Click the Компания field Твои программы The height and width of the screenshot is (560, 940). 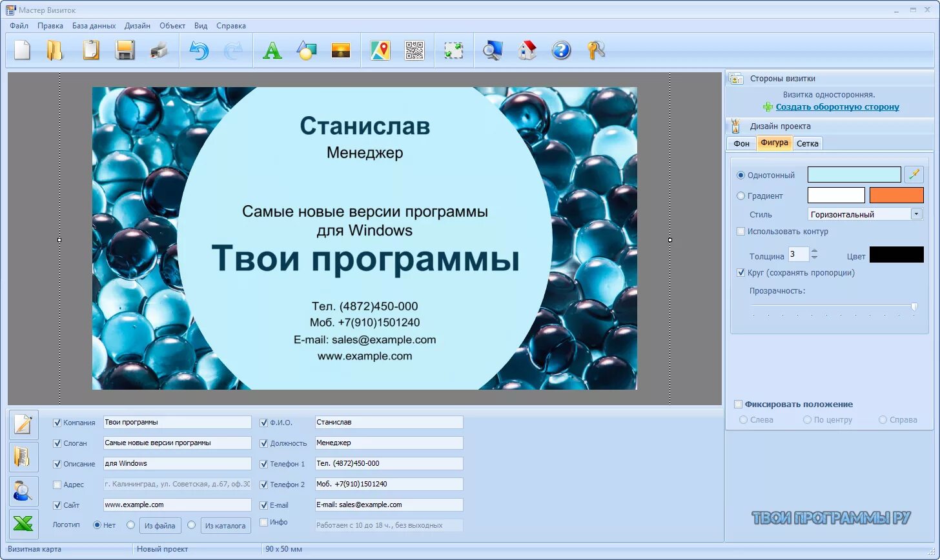click(177, 422)
